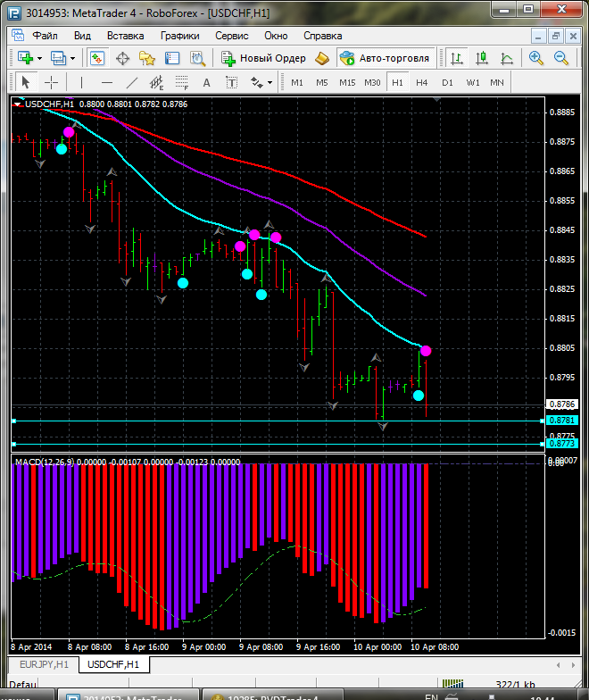Open the Окно menu
This screenshot has width=589, height=700.
pyautogui.click(x=276, y=36)
